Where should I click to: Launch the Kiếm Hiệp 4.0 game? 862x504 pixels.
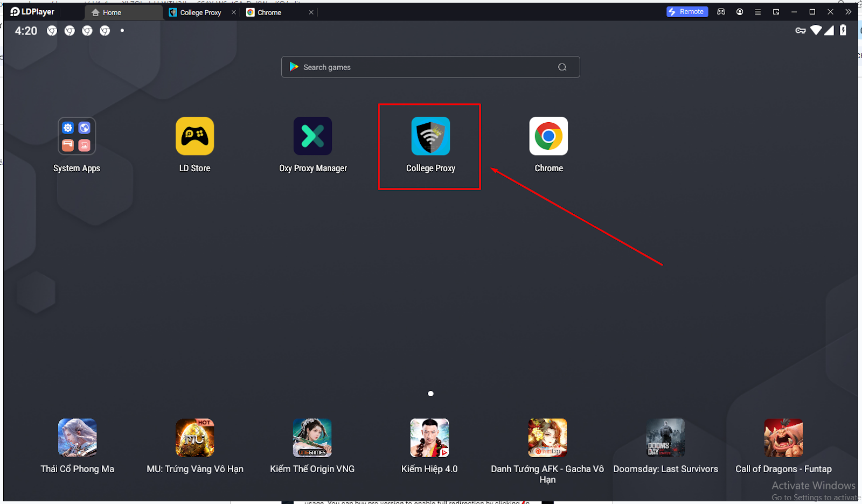429,438
